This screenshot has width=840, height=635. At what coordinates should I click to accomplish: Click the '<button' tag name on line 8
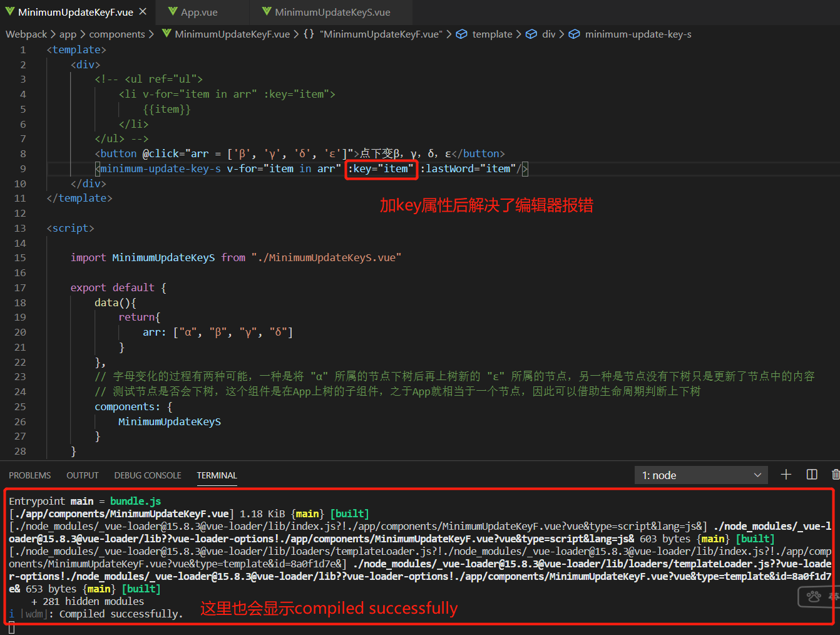point(116,153)
